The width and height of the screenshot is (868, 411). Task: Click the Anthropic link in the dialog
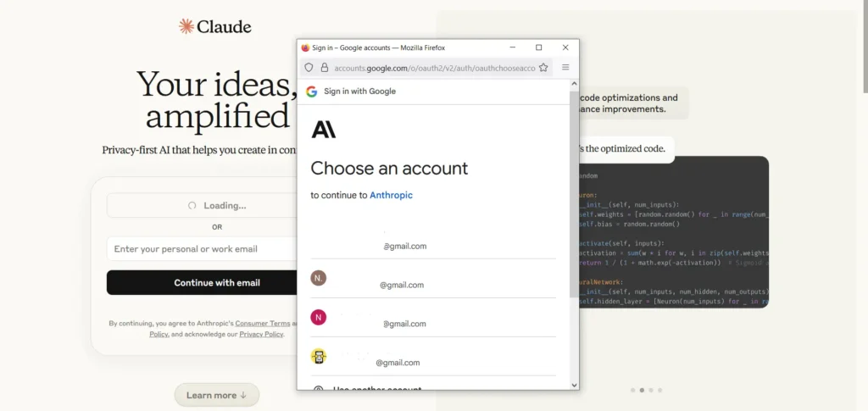tap(391, 195)
